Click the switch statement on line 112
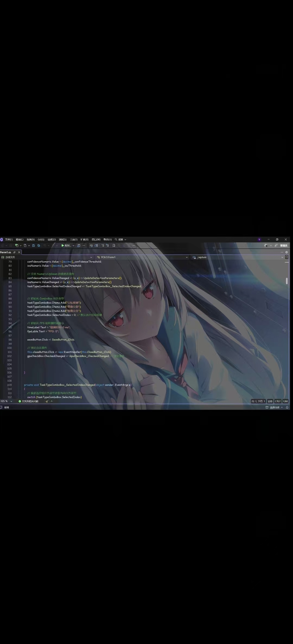Screen dimensions: 293x644 pos(54,397)
